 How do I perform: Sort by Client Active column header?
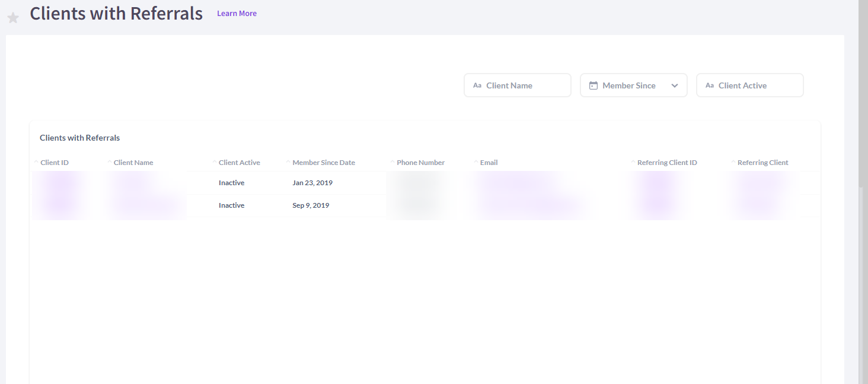[240, 163]
